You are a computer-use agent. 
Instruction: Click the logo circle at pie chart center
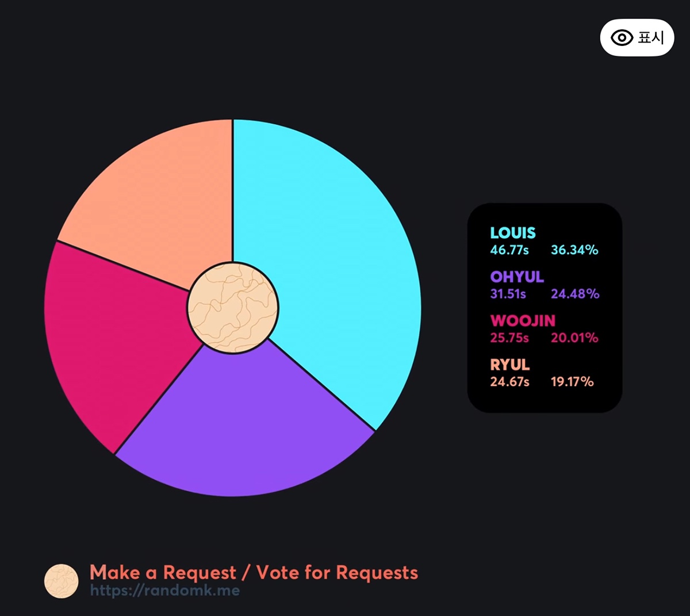233,308
